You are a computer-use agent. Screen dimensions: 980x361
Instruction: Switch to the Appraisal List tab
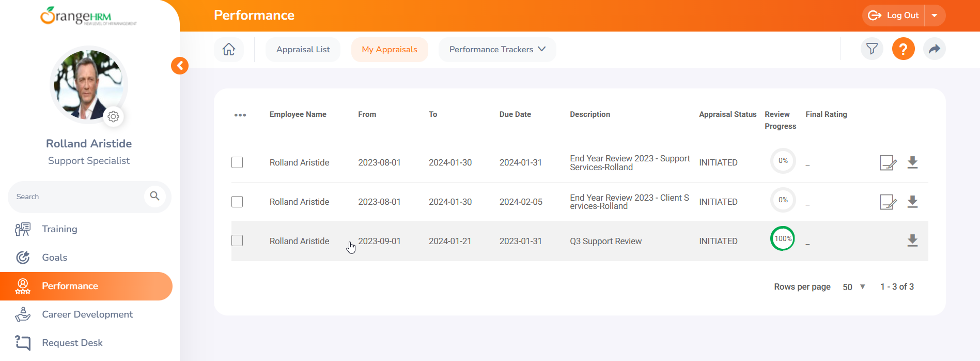point(303,50)
